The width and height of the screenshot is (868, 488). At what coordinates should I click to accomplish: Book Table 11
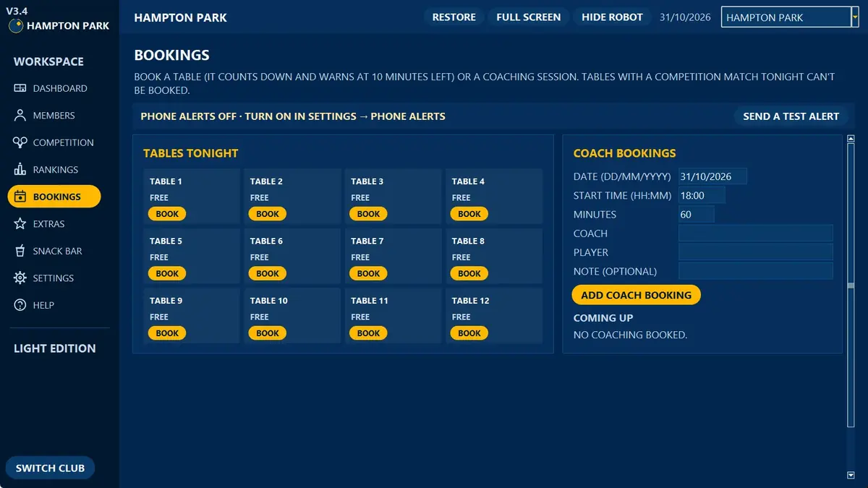coord(368,333)
